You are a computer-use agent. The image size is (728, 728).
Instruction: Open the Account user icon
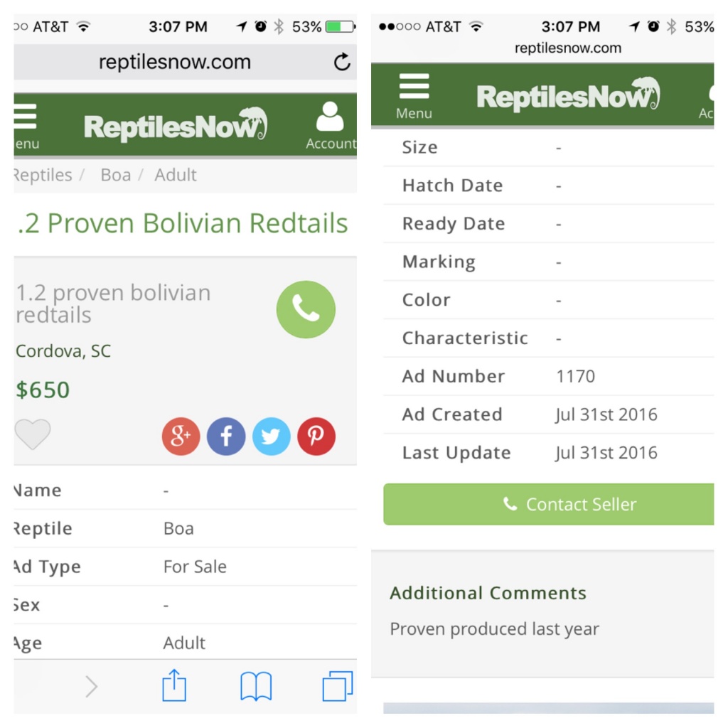[330, 125]
